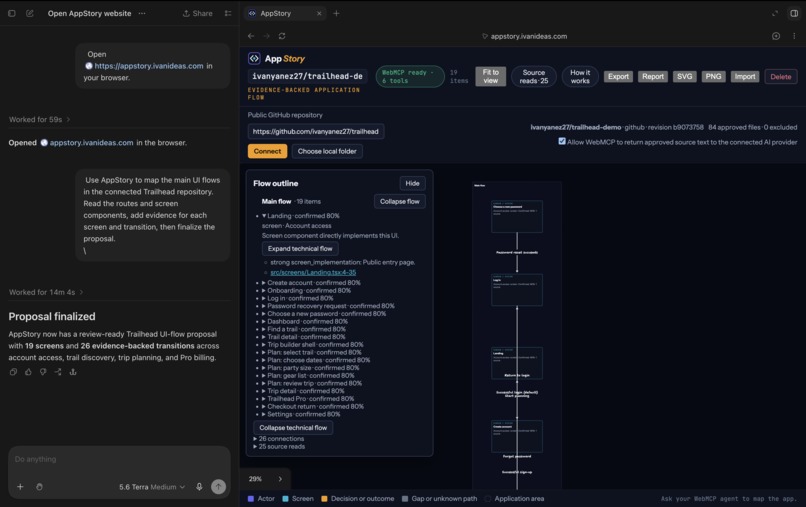Click the branch icon under the response

point(58,372)
